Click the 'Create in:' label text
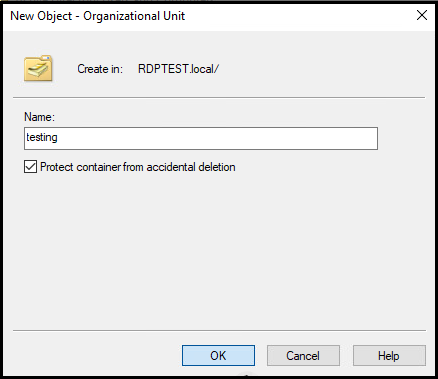 click(x=100, y=69)
